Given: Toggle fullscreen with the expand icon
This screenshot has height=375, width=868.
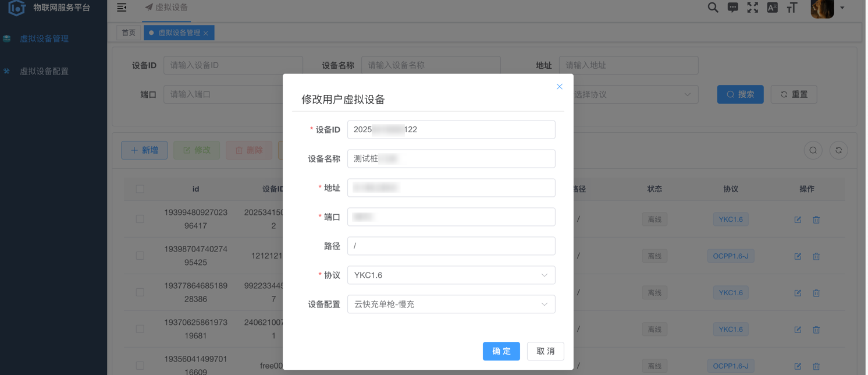Looking at the screenshot, I should (x=752, y=8).
